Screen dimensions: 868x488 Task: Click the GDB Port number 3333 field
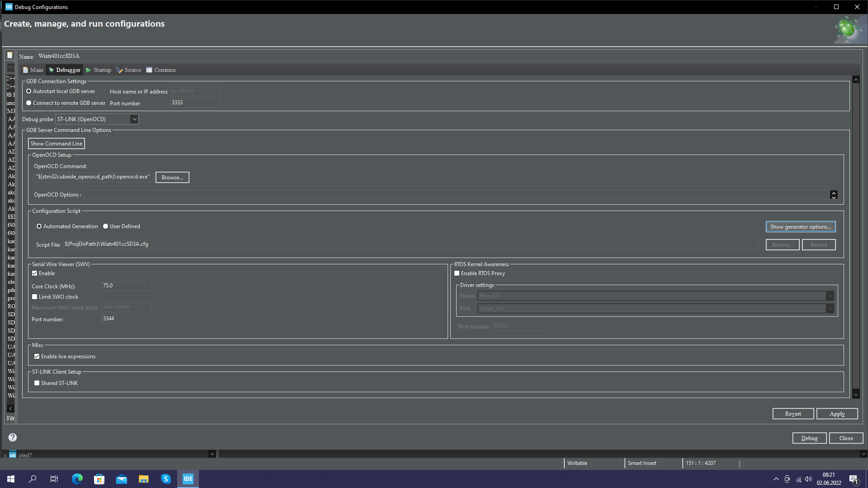[195, 103]
